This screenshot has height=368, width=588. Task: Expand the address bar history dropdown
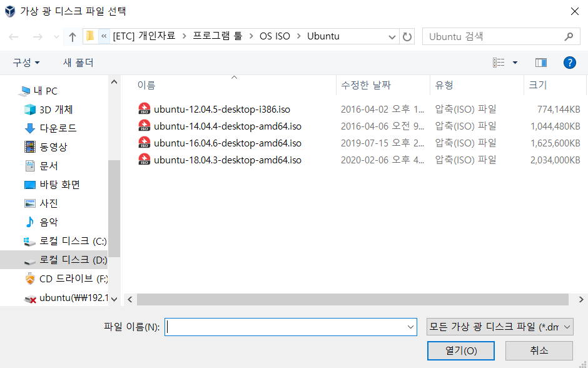click(392, 37)
